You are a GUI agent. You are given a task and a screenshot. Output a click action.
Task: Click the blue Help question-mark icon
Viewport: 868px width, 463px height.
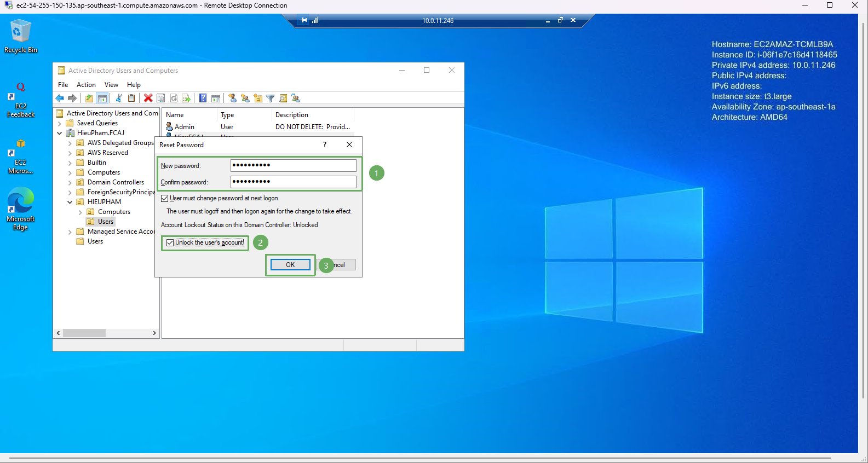[x=203, y=99]
